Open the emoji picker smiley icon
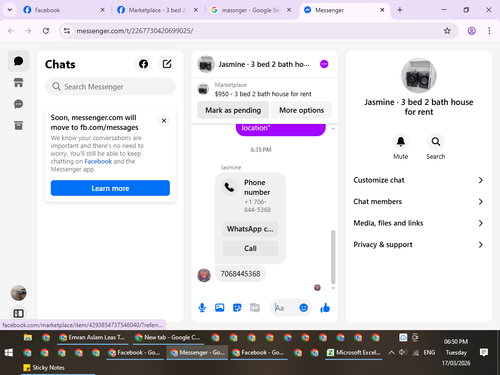Viewport: 500px width, 375px height. pyautogui.click(x=303, y=308)
